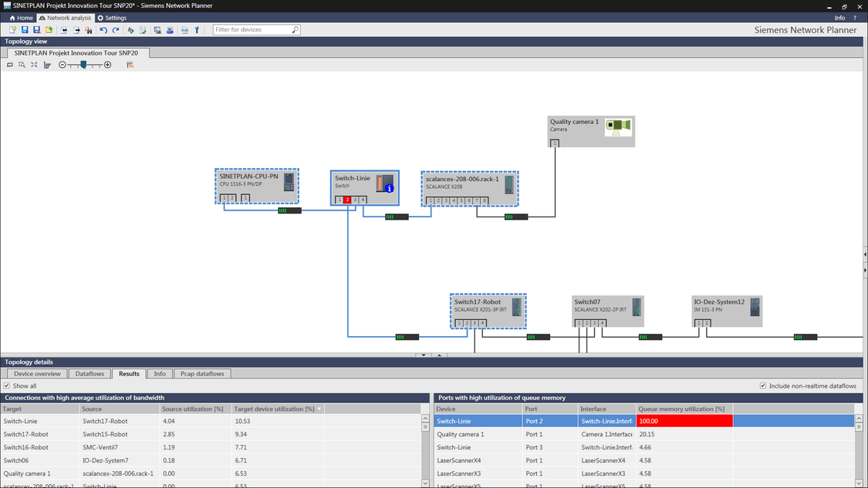This screenshot has width=868, height=488.
Task: Toggle Include non-realtime dataflows checkbox
Action: (763, 385)
